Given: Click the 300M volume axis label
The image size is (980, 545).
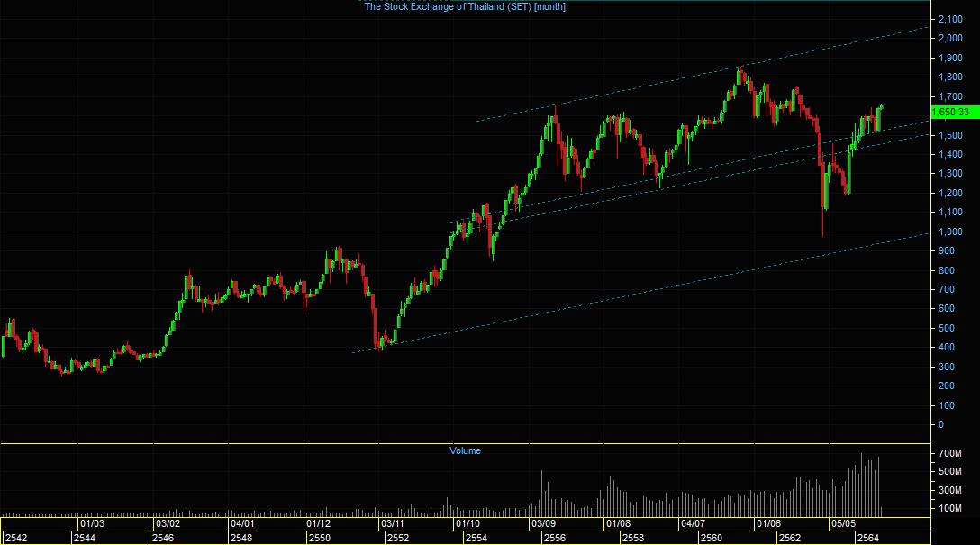Looking at the screenshot, I should click(x=950, y=491).
